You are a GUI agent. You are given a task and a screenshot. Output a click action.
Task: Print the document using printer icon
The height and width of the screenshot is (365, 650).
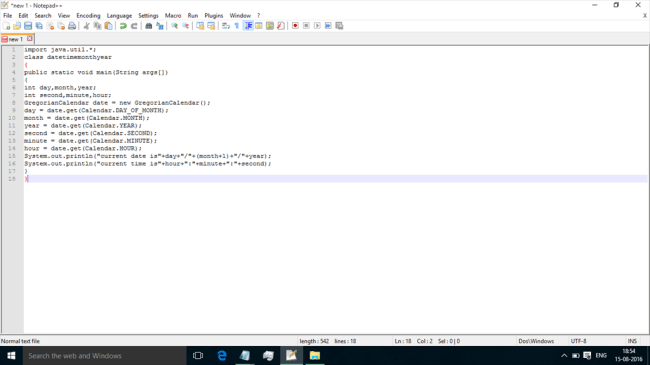pos(72,26)
